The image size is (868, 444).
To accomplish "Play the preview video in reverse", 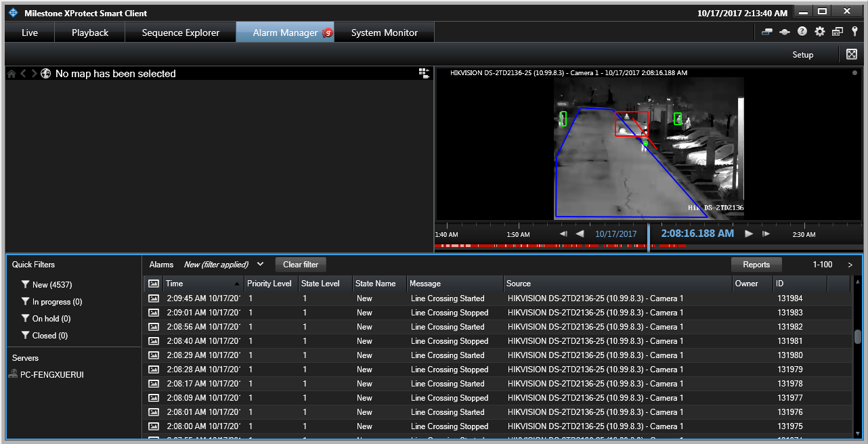I will tap(580, 234).
